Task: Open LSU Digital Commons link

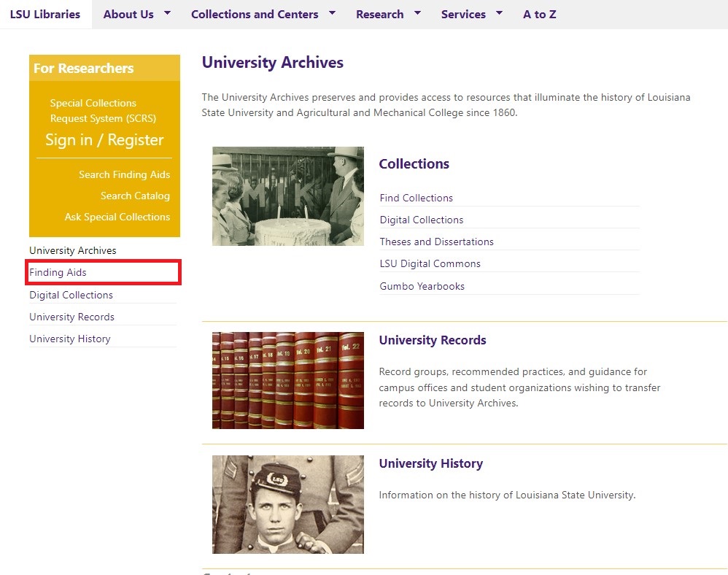Action: coord(430,263)
